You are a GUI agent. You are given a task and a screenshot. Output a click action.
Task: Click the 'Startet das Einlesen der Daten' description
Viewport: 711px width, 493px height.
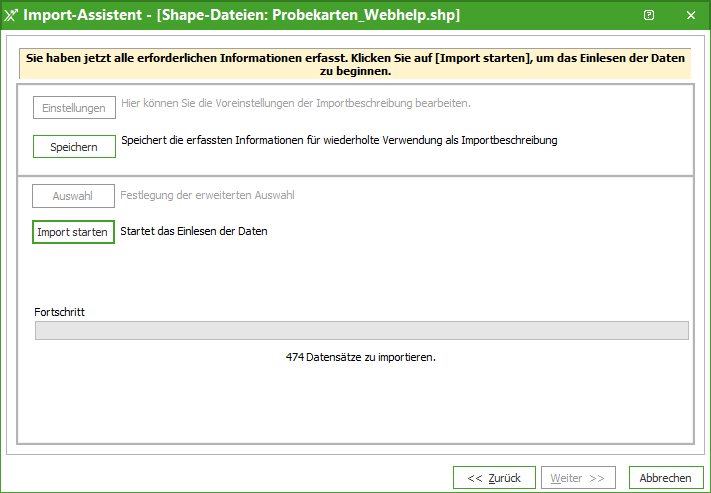click(194, 232)
